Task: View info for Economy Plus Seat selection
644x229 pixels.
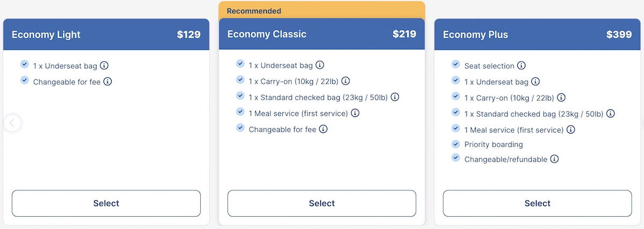Action: click(x=521, y=65)
